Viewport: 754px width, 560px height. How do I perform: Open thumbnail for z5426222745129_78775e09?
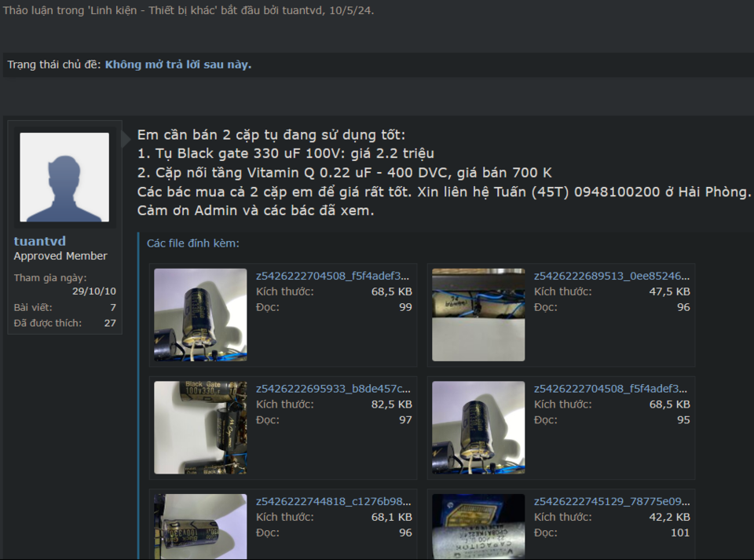pos(478,526)
